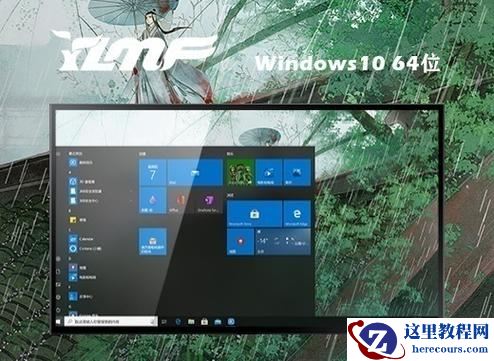Switch to the highlighted running app on the taskbar
The image size is (494, 361).
(x=231, y=322)
